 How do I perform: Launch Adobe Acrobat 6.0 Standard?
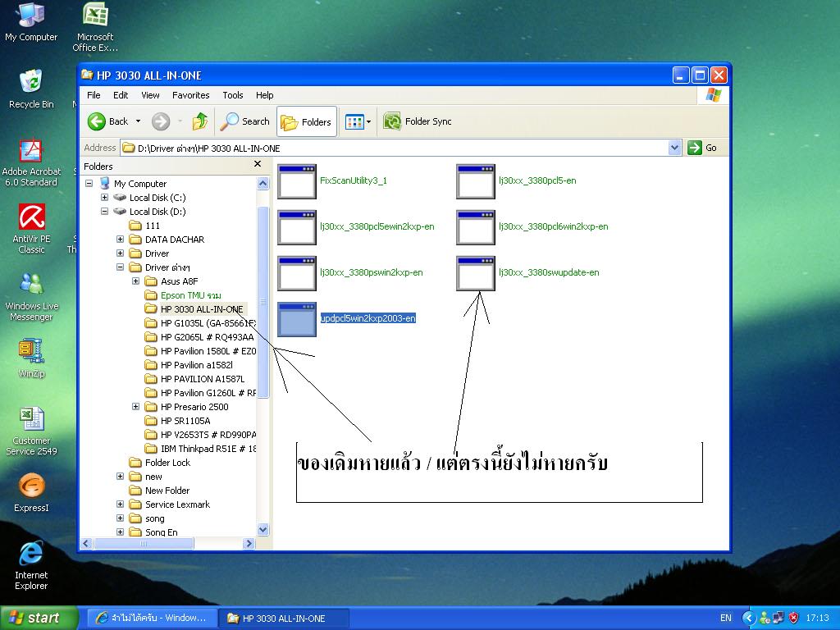[x=31, y=162]
